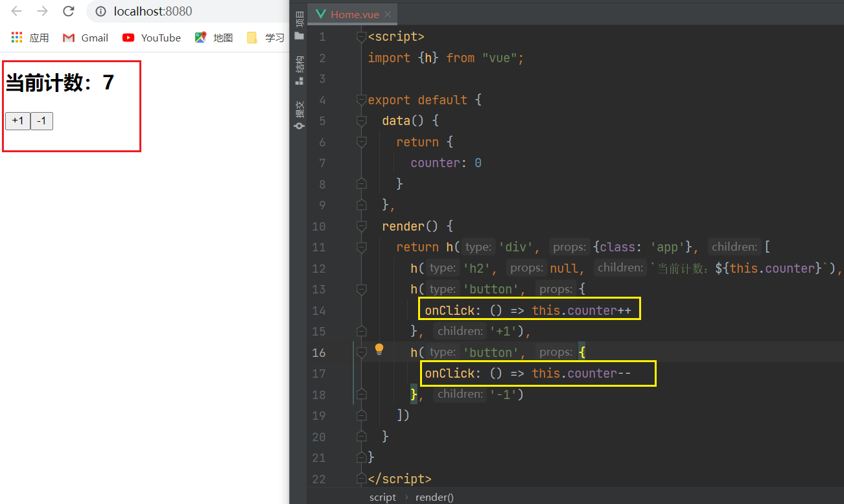This screenshot has height=504, width=844.
Task: Click fold end marker at line 8
Action: [362, 184]
